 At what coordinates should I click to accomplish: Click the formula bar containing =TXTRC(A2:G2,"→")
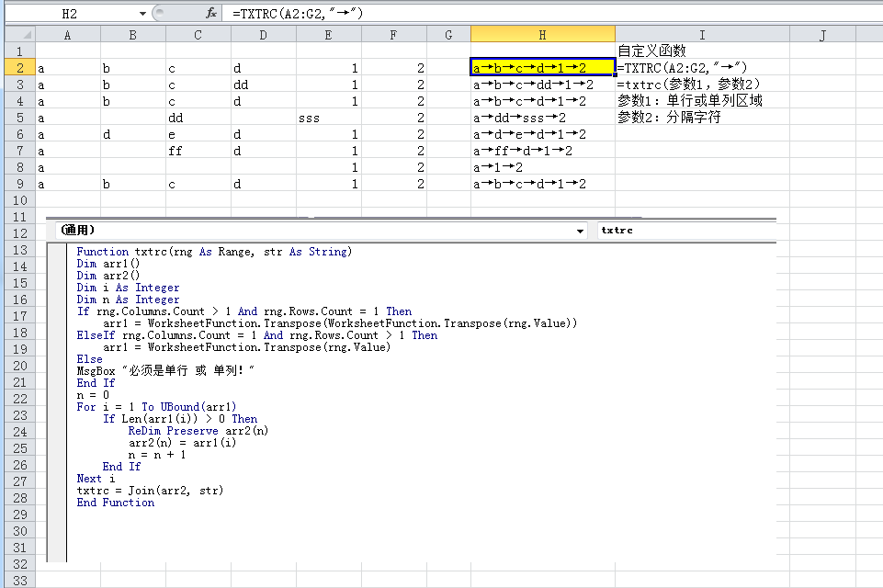coord(552,14)
